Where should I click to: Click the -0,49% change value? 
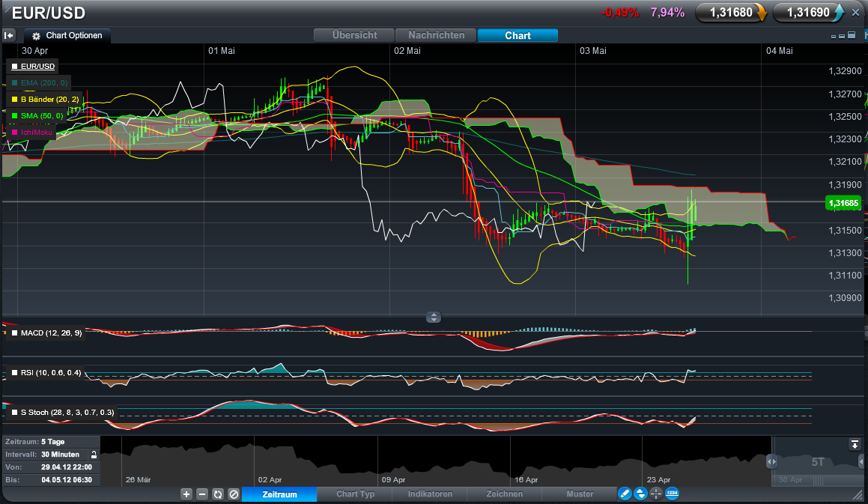pos(620,13)
